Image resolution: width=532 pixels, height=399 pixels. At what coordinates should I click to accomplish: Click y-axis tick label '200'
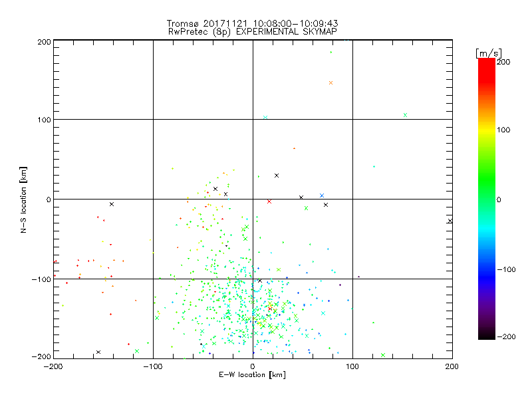click(44, 42)
